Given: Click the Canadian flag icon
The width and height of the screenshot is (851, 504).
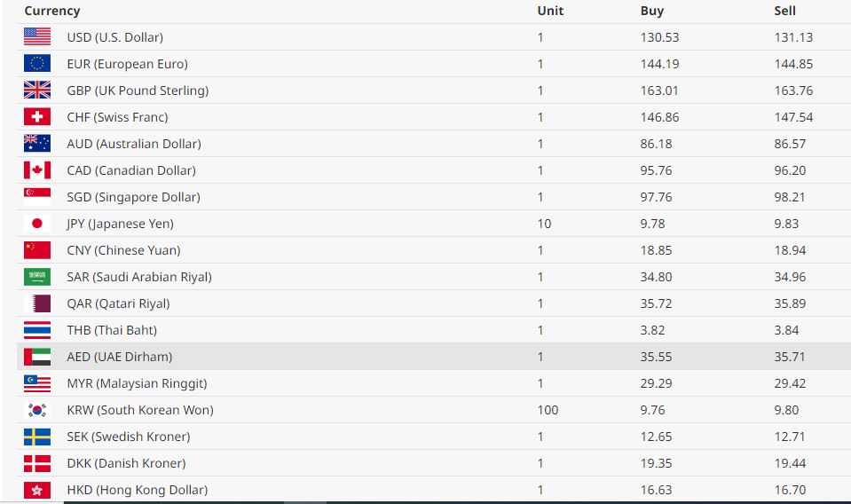Looking at the screenshot, I should pyautogui.click(x=37, y=170).
